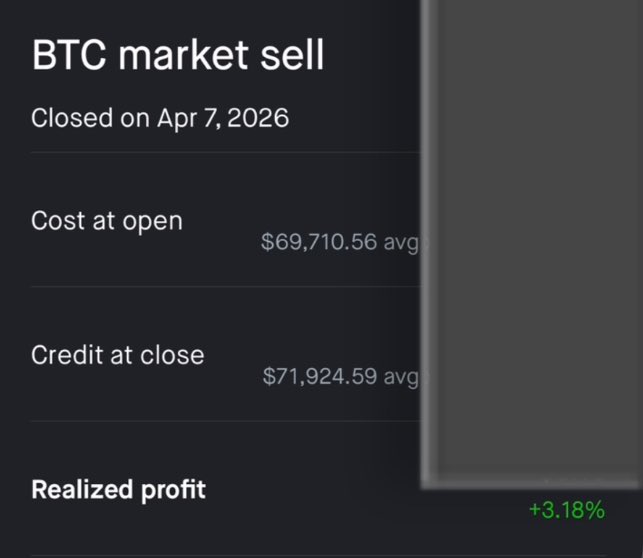Click the divider line above Realized profit
Image resolution: width=643 pixels, height=558 pixels.
coord(220,421)
